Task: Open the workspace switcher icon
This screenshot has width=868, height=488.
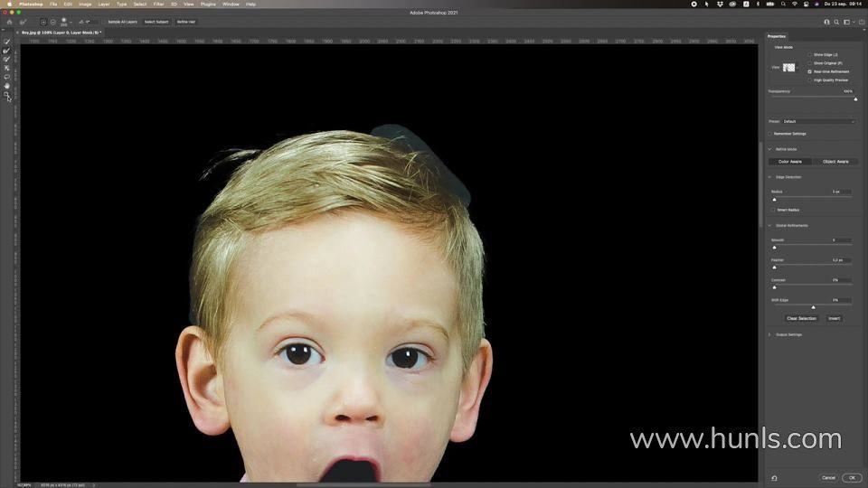Action: coord(847,22)
